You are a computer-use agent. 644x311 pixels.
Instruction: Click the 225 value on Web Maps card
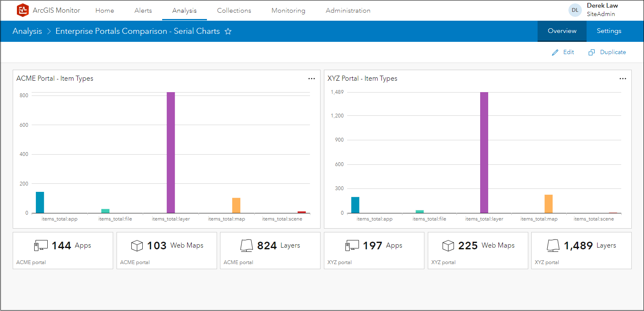click(x=468, y=246)
